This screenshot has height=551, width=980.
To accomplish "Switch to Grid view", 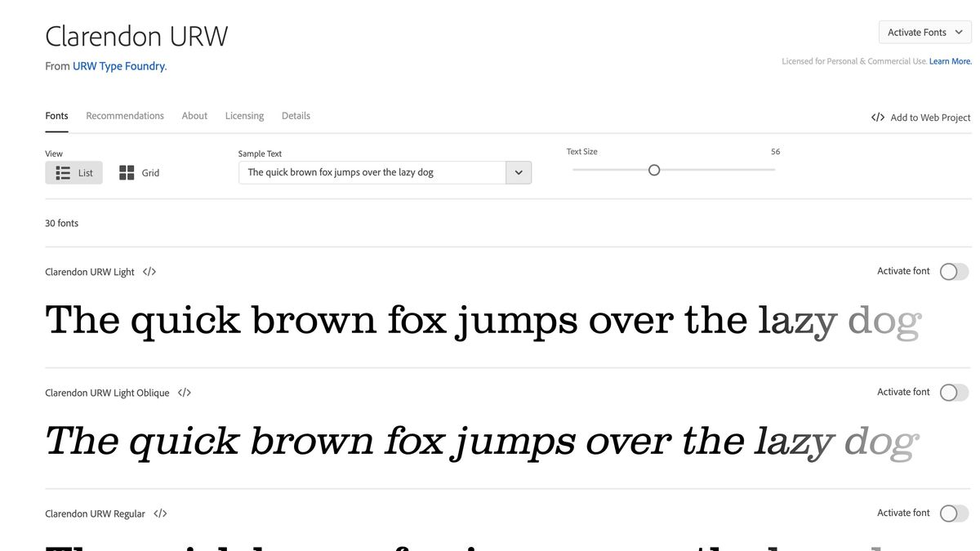I will click(x=138, y=172).
